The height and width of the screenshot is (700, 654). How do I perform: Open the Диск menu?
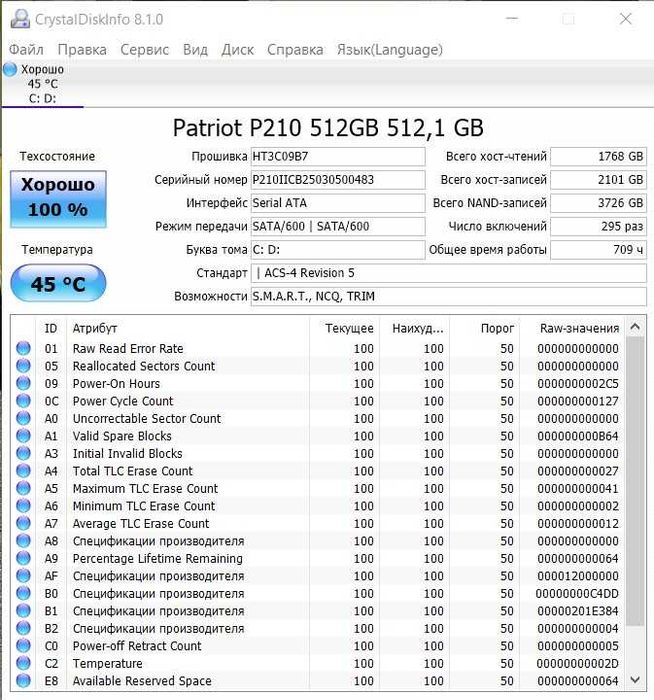tap(237, 50)
